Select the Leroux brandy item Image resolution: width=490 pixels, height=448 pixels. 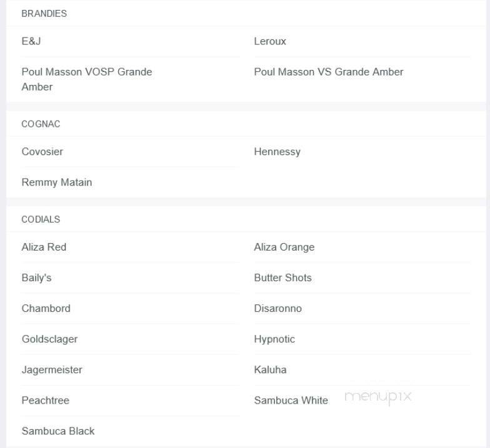[270, 41]
